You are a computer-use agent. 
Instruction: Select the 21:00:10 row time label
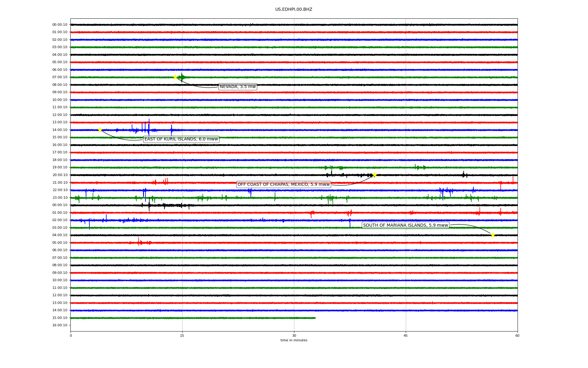point(60,182)
